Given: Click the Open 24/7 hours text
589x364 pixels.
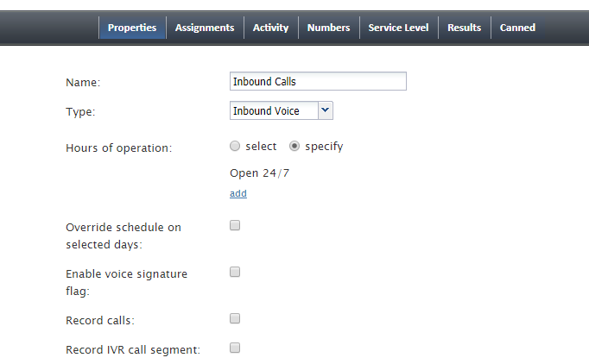Looking at the screenshot, I should pyautogui.click(x=260, y=173).
